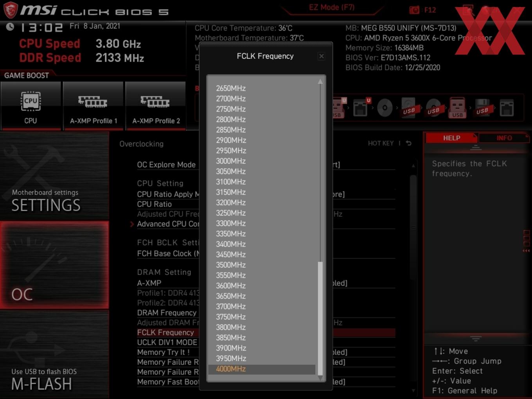This screenshot has width=532, height=399.
Task: Click the Overclocking page scrollbar down arrow
Action: click(413, 390)
